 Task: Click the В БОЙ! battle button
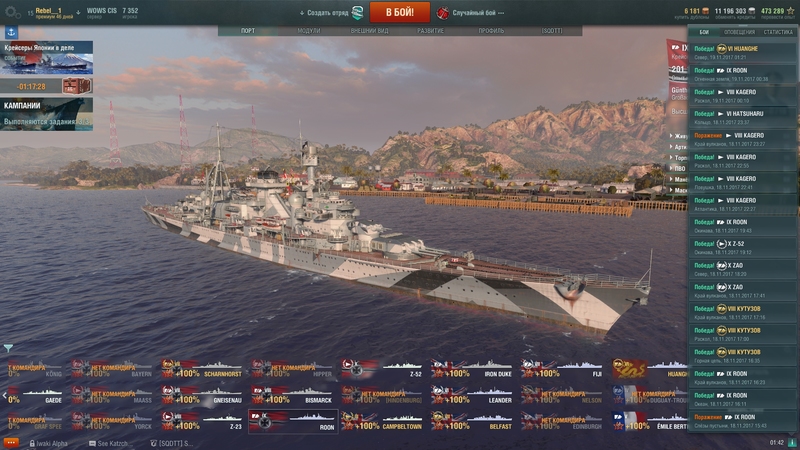399,12
